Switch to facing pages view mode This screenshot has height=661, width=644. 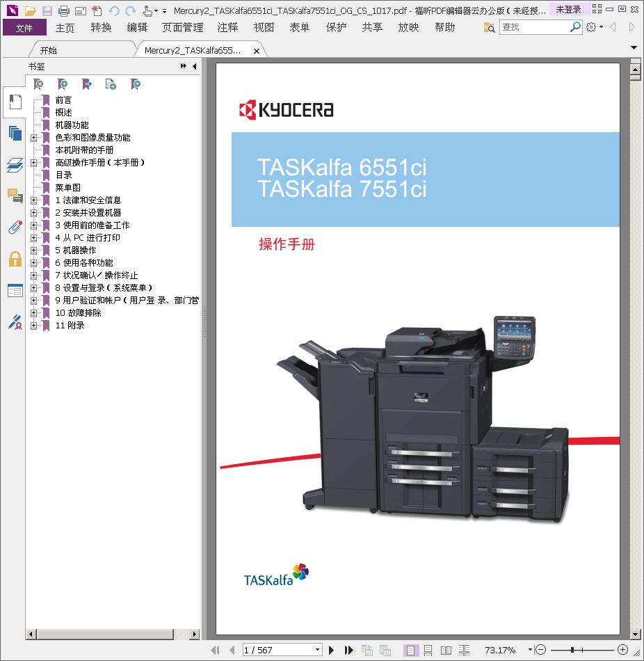pos(446,651)
